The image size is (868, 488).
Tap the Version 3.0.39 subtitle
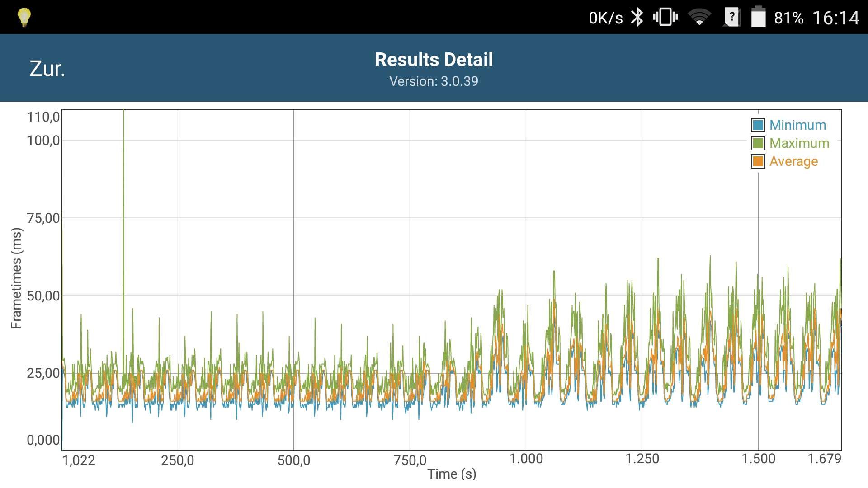[434, 81]
